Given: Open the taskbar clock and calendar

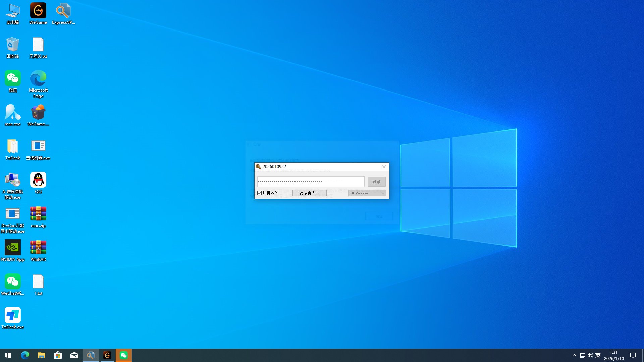Looking at the screenshot, I should pyautogui.click(x=614, y=355).
